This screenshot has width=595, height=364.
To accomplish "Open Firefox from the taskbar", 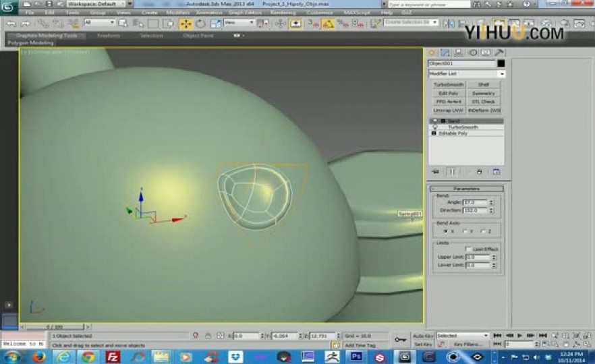I will click(39, 357).
